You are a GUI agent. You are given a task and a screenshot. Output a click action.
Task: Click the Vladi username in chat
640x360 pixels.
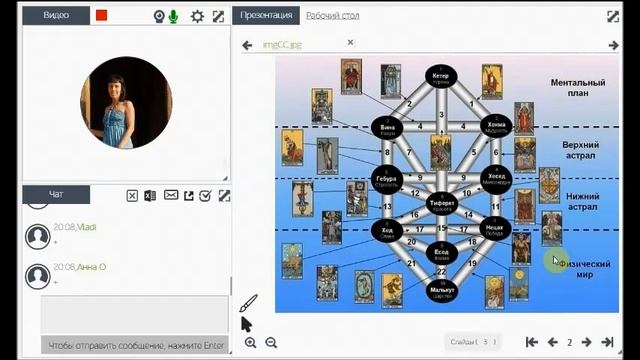click(87, 227)
